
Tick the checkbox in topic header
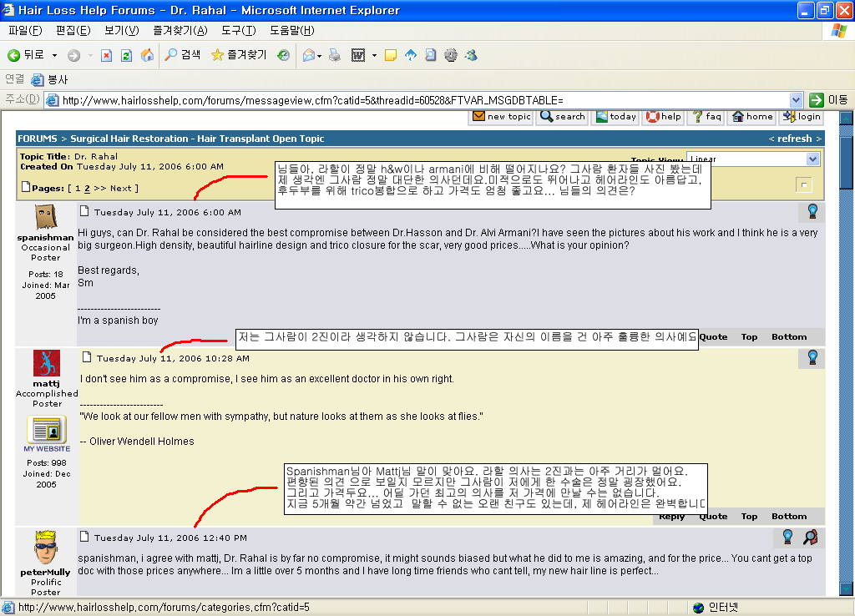click(x=804, y=184)
